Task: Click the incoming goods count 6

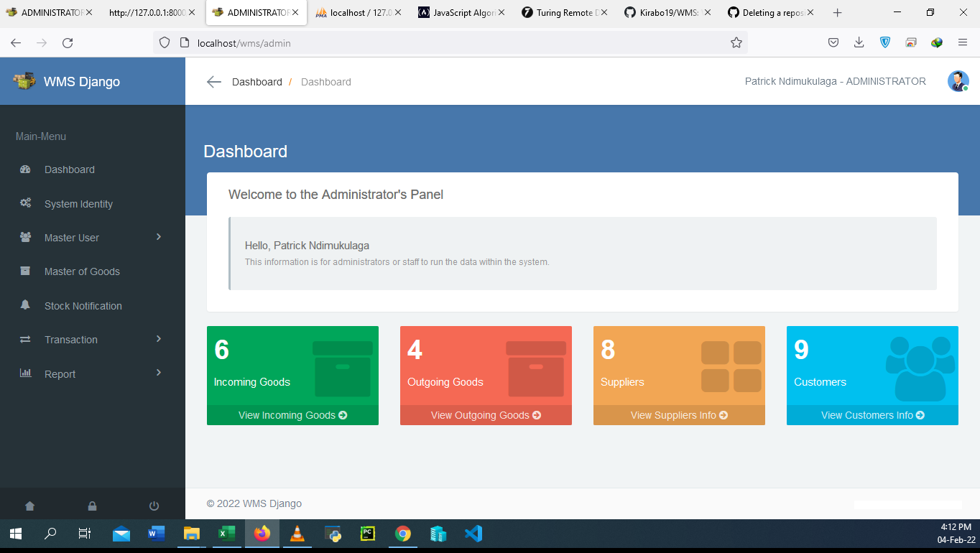Action: click(x=222, y=350)
